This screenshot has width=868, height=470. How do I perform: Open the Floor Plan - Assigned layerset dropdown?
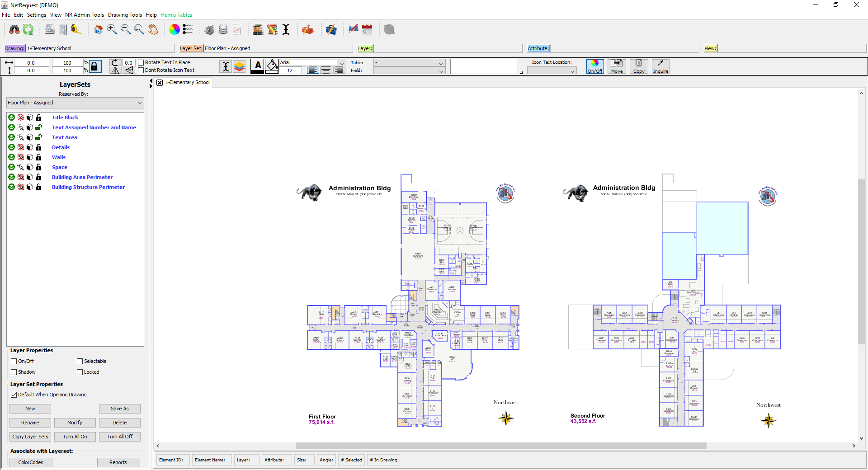point(75,103)
